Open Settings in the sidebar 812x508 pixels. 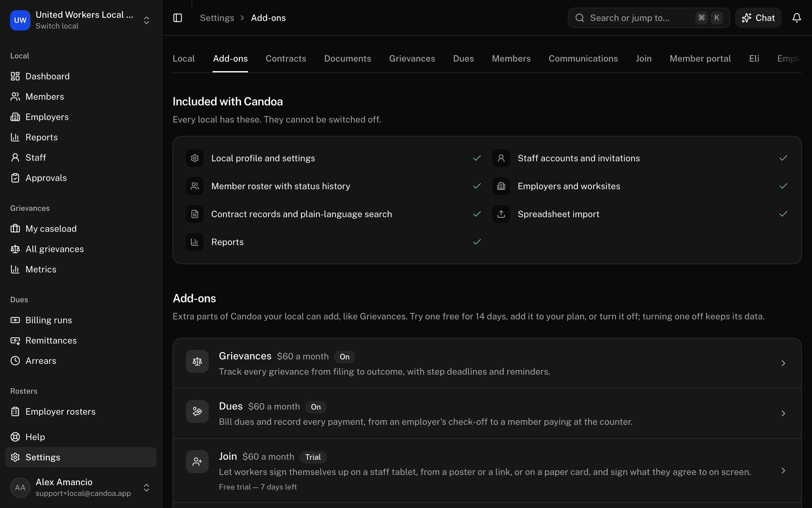tap(81, 457)
